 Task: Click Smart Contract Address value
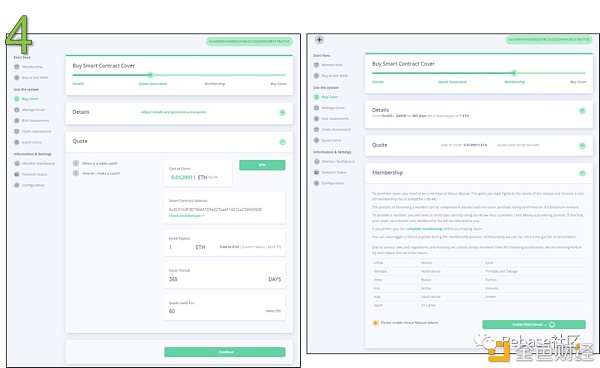(215, 210)
